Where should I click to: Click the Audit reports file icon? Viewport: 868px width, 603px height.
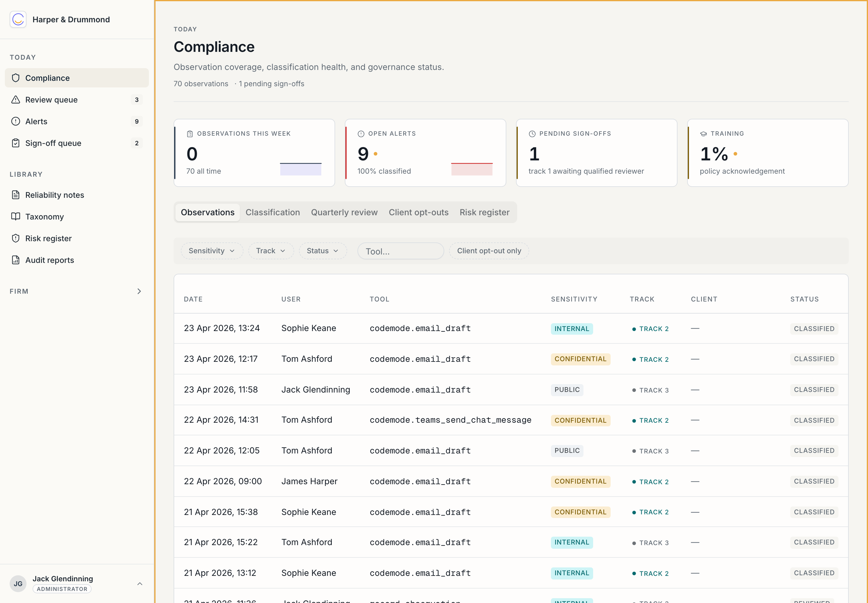(x=15, y=260)
